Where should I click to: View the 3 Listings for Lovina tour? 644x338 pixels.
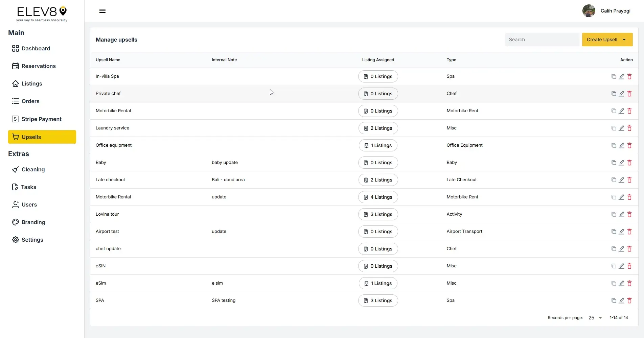(378, 214)
